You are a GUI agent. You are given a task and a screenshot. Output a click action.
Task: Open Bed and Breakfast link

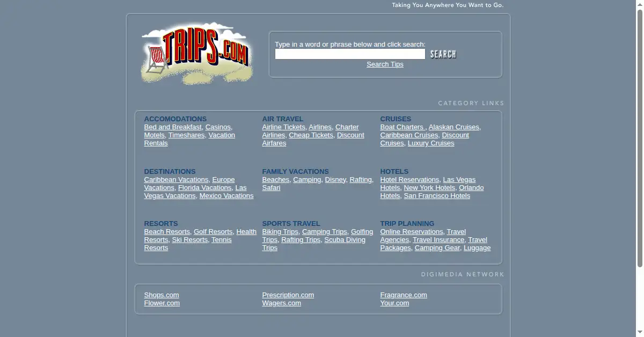pyautogui.click(x=173, y=127)
